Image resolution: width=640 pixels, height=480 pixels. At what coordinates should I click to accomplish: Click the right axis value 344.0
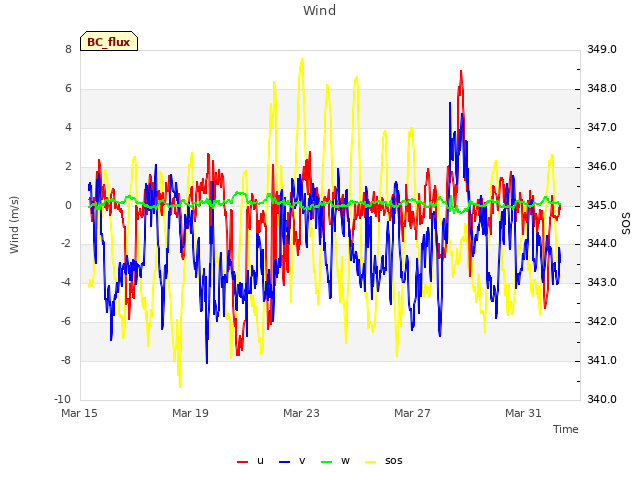pos(602,244)
